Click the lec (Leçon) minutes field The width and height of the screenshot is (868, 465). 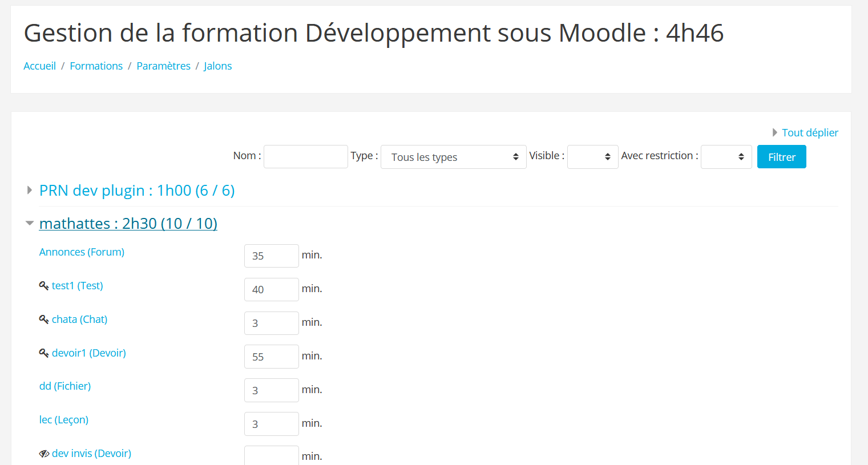tap(271, 424)
